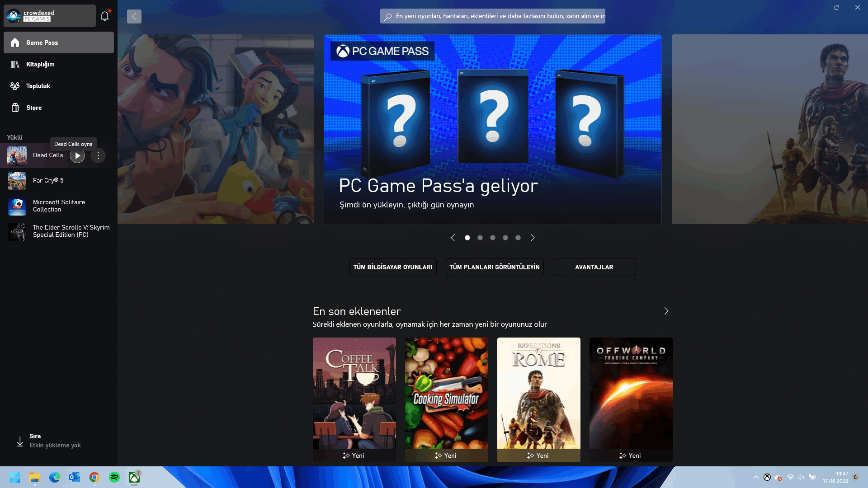The width and height of the screenshot is (868, 488).
Task: Click the left dimmed carousel slide
Action: 216,129
